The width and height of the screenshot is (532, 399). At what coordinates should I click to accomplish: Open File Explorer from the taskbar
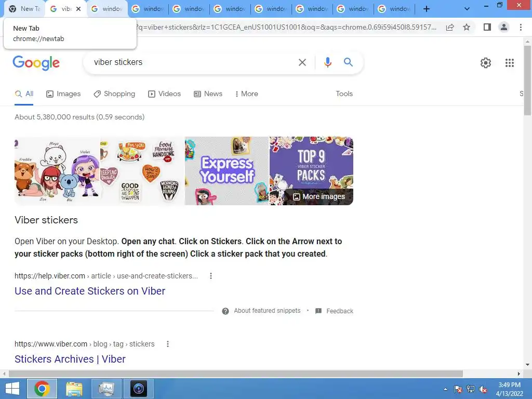tap(74, 389)
